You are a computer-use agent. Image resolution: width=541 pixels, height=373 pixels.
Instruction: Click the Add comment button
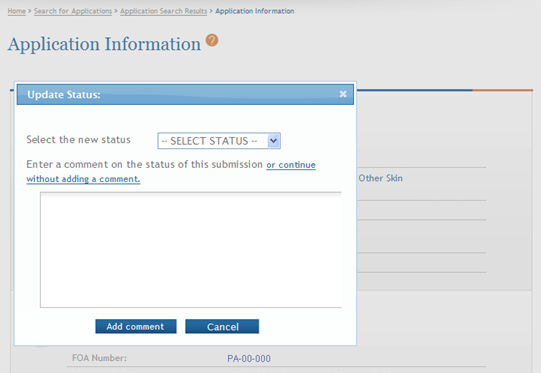(136, 326)
